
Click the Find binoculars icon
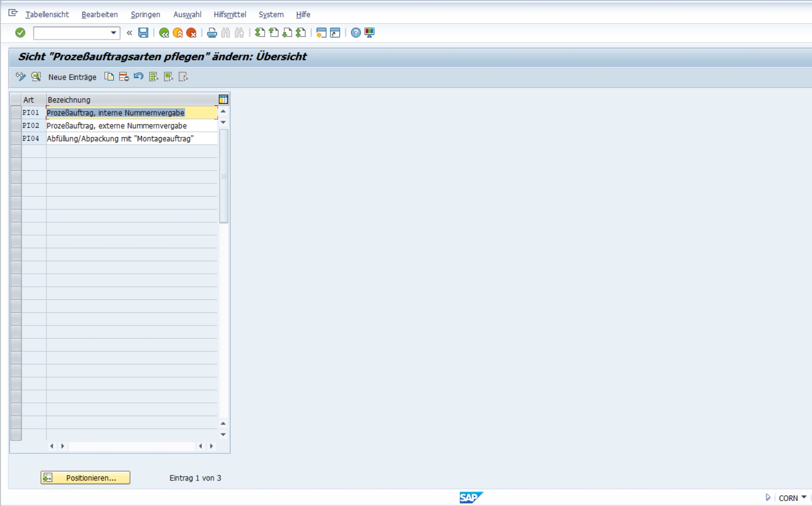[226, 33]
